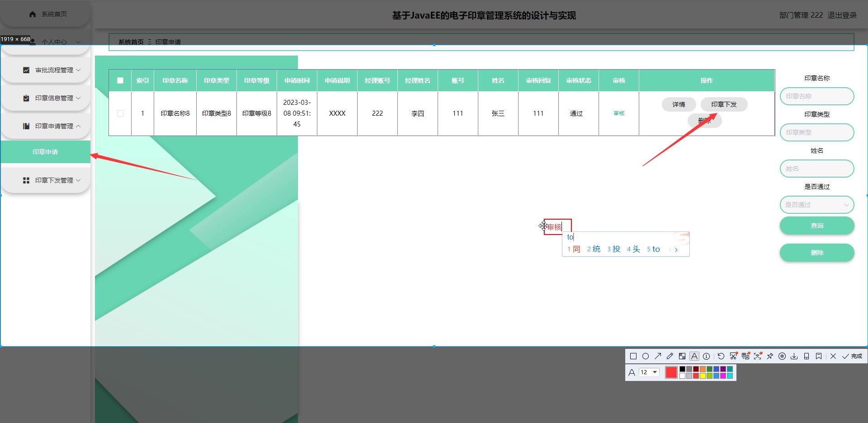The image size is (868, 423).
Task: Click the send-to-phone icon
Action: 807,356
